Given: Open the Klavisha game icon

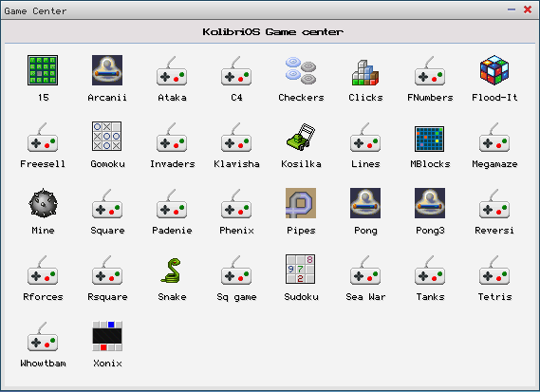Looking at the screenshot, I should 236,137.
